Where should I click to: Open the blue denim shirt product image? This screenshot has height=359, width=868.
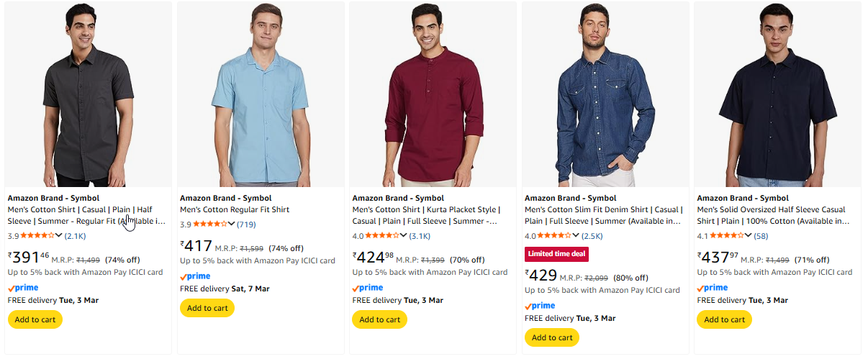605,94
